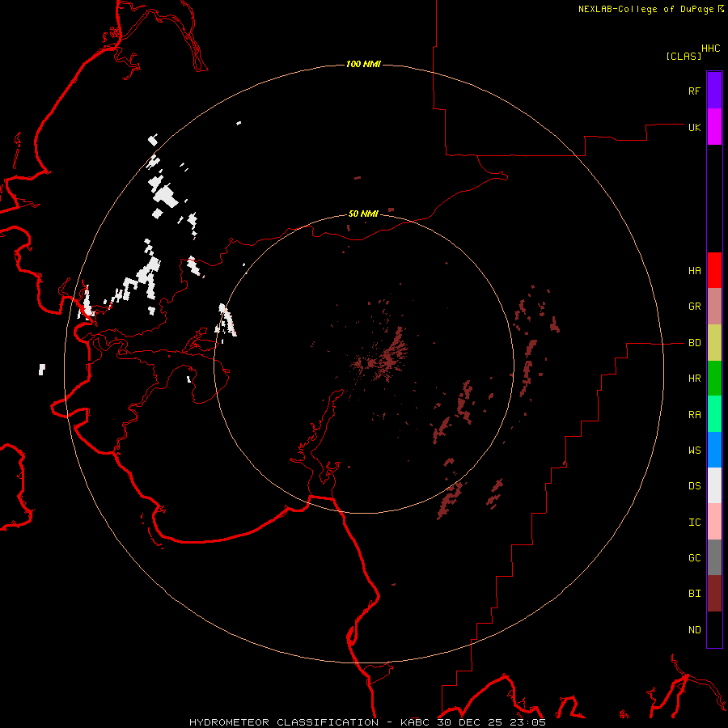Click the GC legend label
728x728 pixels.
[695, 558]
